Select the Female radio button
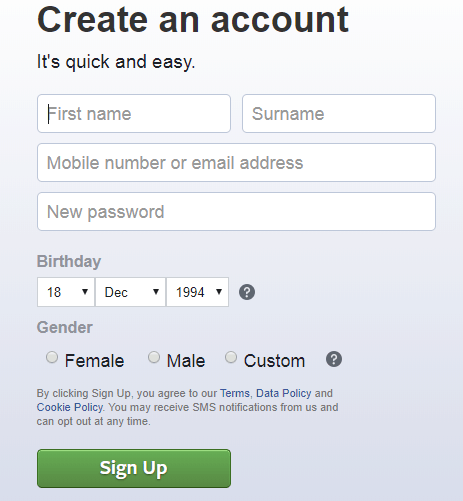Viewport: 463px width, 501px height. [x=52, y=357]
